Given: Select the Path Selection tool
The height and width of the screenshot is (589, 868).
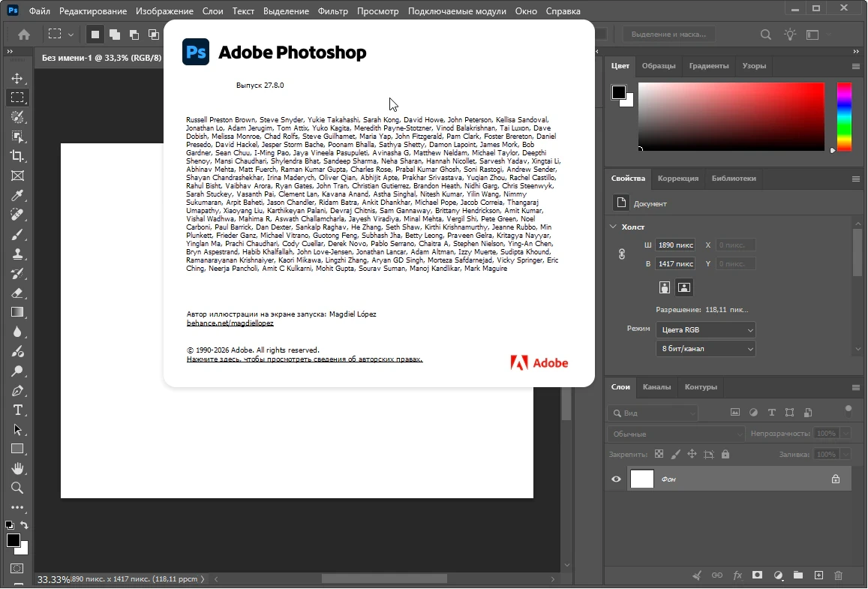Looking at the screenshot, I should coord(17,430).
